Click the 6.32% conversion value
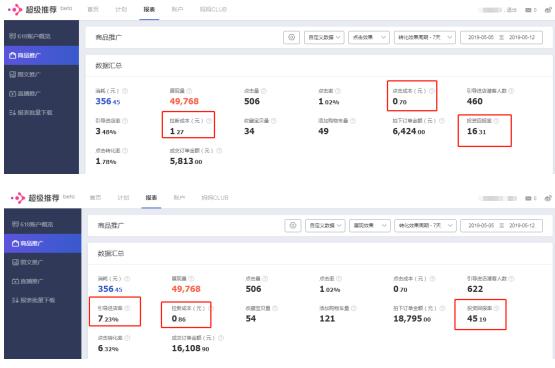 click(108, 349)
